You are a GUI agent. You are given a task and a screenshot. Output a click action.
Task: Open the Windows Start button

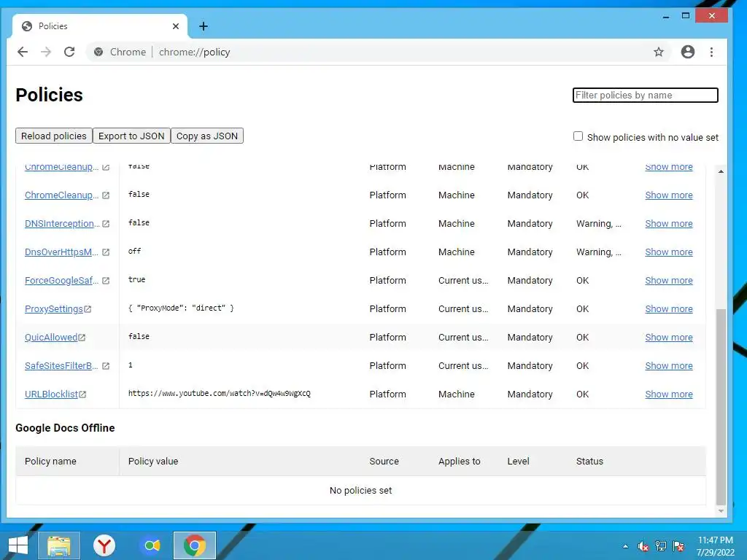click(18, 545)
